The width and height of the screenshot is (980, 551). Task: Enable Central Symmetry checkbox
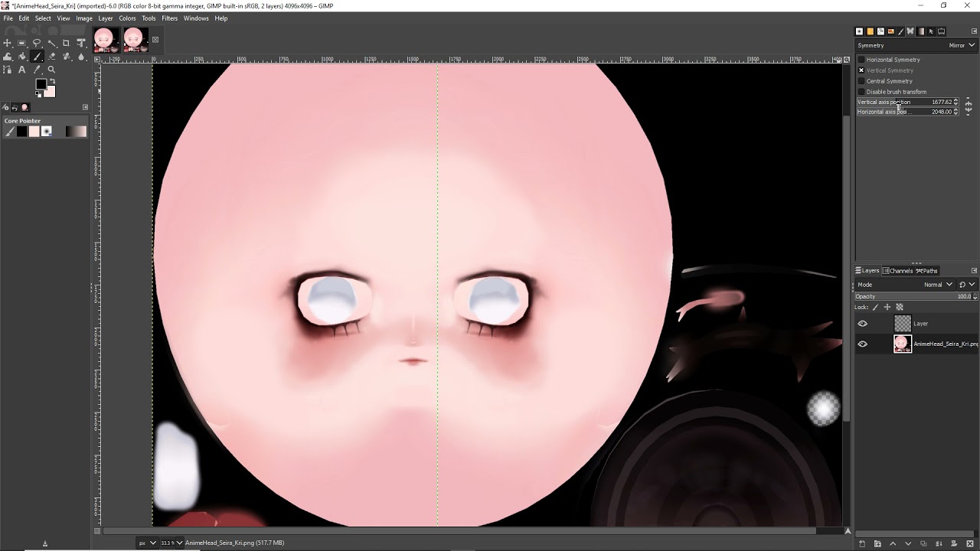tap(861, 81)
